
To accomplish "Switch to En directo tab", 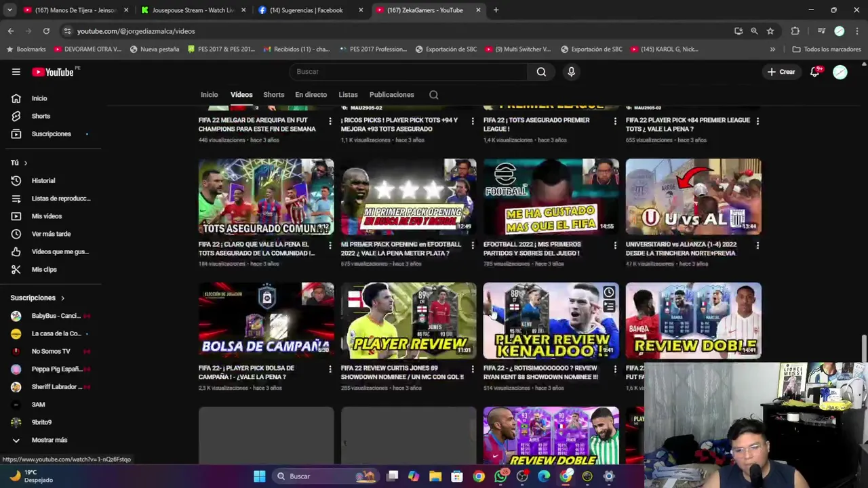I will 311,95.
